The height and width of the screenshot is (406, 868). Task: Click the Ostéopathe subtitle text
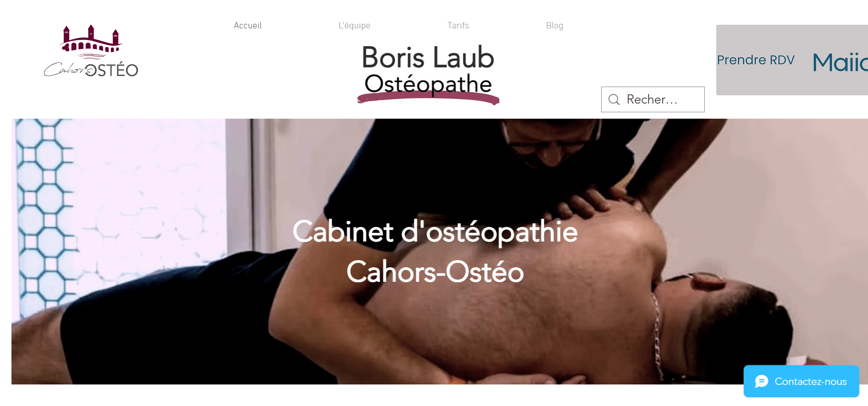point(428,84)
